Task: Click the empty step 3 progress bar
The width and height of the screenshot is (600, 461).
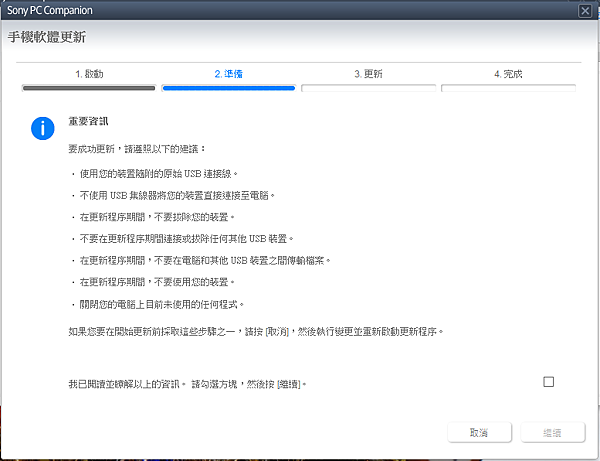Action: pos(368,88)
